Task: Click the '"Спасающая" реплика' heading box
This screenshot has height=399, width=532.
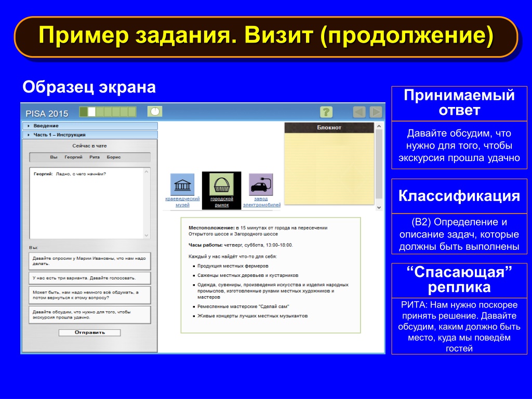Action: pos(459,280)
